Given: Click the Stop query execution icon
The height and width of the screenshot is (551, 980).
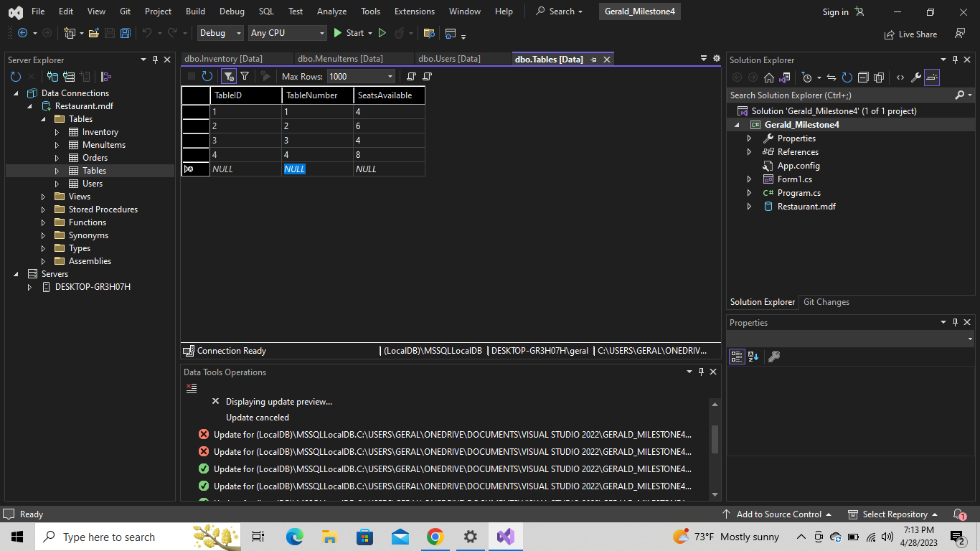Looking at the screenshot, I should (191, 76).
